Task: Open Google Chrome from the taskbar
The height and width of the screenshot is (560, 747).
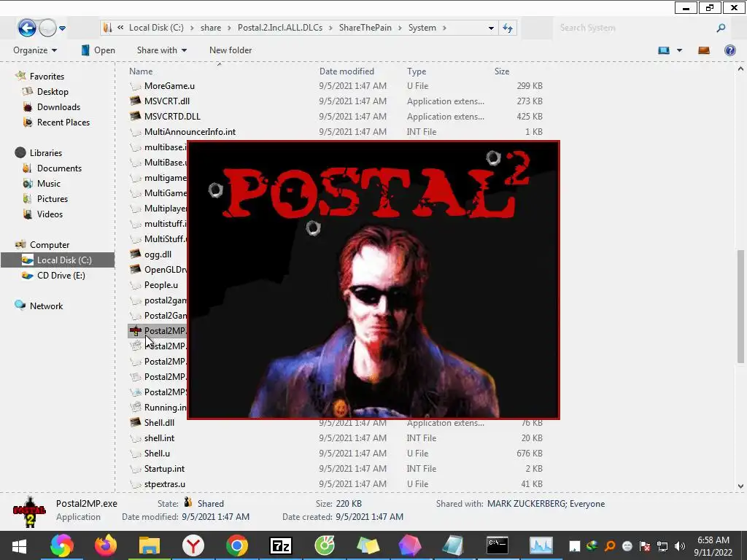Action: point(237,545)
